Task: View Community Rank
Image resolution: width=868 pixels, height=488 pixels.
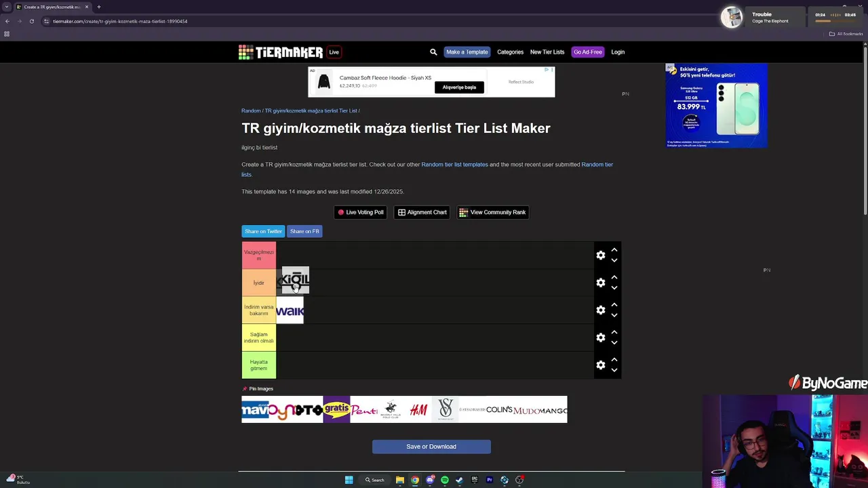Action: tap(493, 212)
